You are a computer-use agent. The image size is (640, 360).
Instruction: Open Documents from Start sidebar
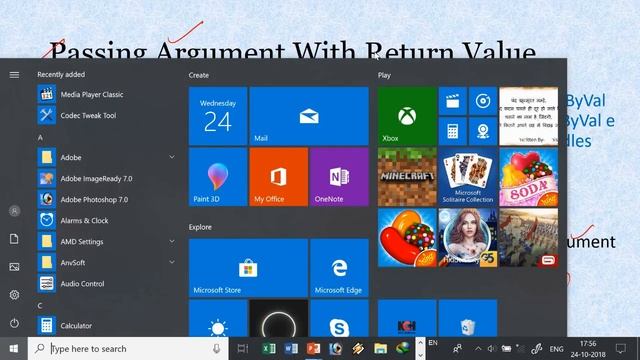pos(14,239)
